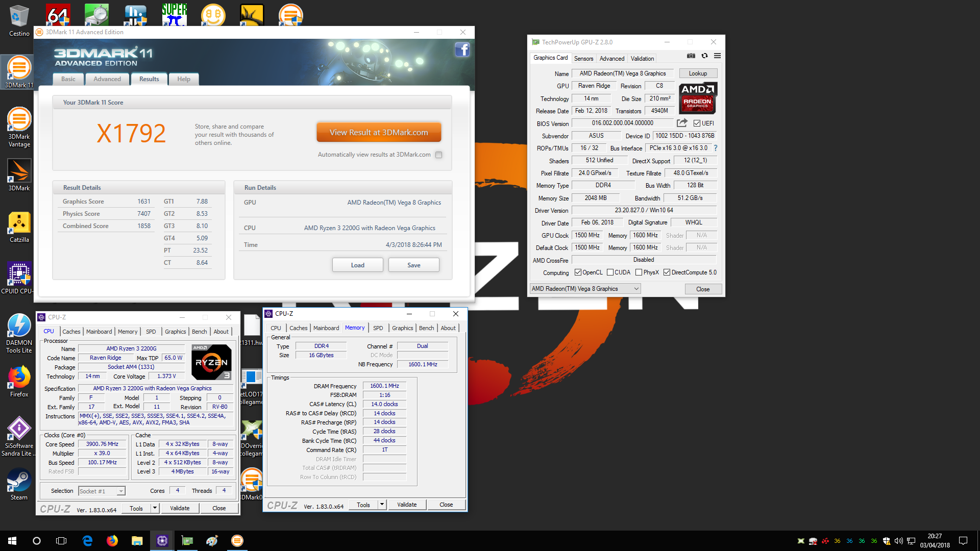Open the Mainboard tab in left CPU-Z window

[99, 332]
